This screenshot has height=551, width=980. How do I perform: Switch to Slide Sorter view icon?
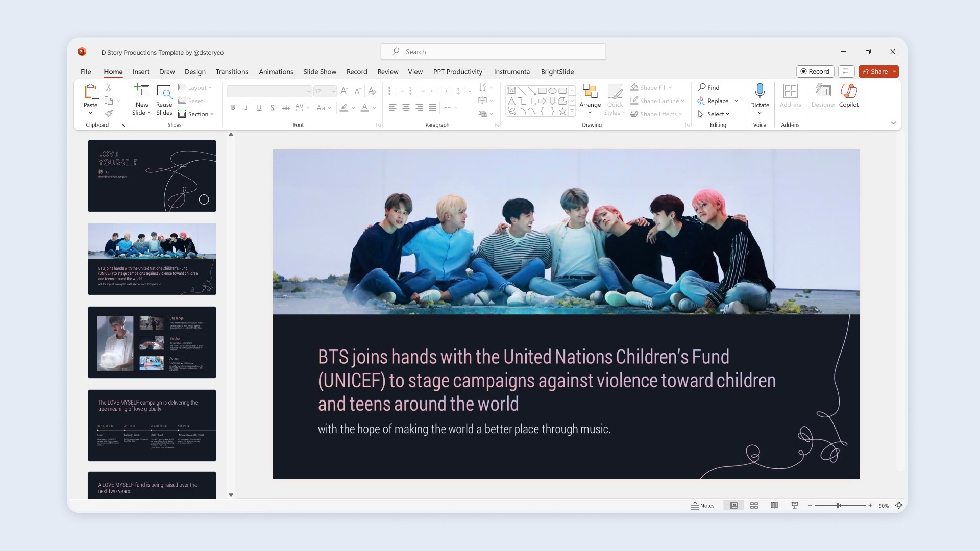click(x=754, y=505)
